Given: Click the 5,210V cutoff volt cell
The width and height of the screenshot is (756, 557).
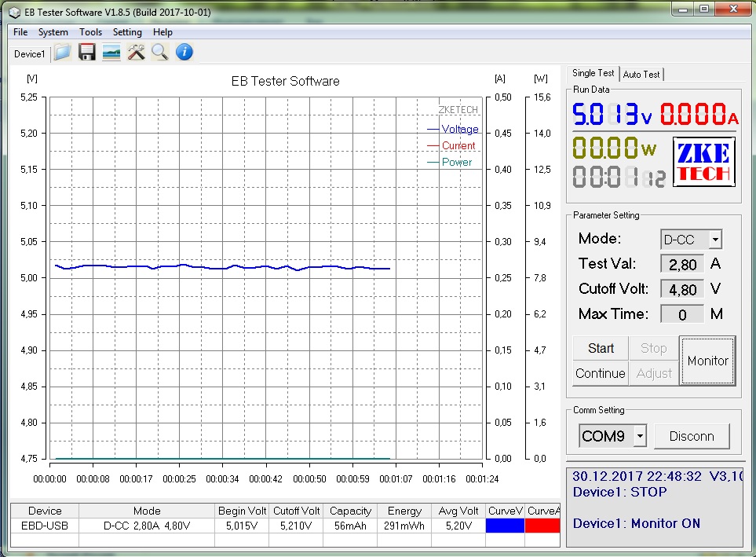Looking at the screenshot, I should click(x=296, y=526).
